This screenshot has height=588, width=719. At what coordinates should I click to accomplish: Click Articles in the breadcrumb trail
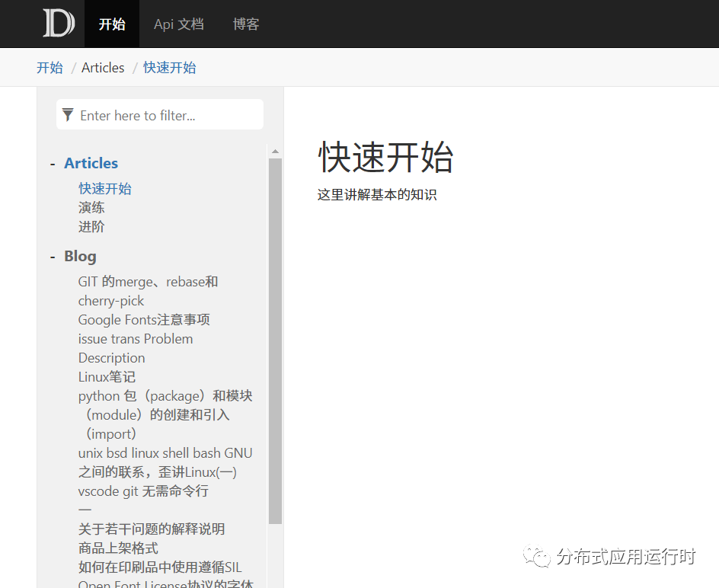point(103,67)
